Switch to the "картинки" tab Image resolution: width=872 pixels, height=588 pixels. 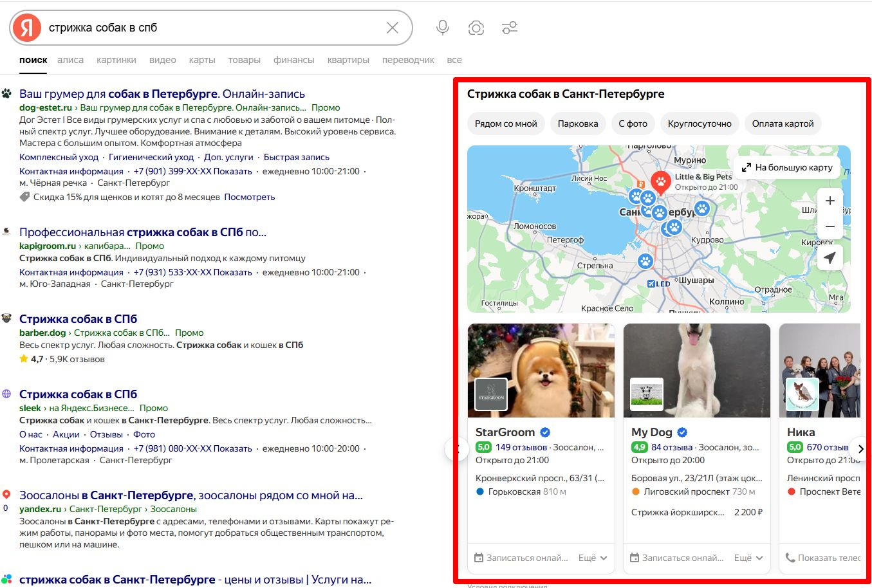pyautogui.click(x=116, y=60)
